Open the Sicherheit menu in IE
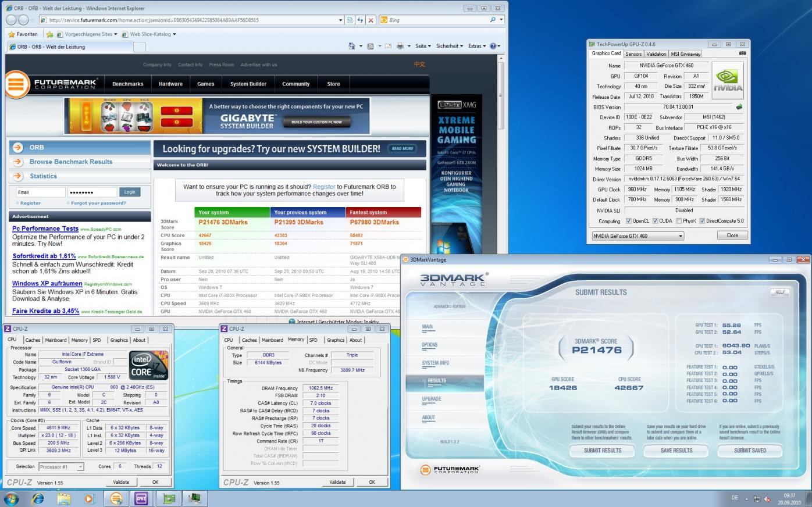The width and height of the screenshot is (812, 507). pos(450,46)
